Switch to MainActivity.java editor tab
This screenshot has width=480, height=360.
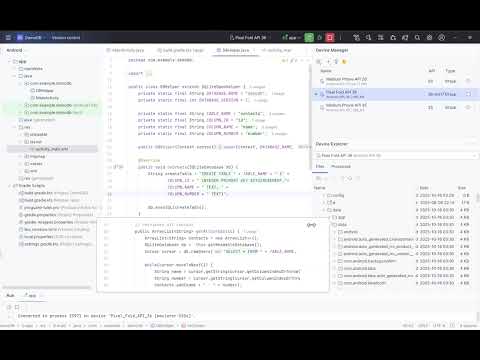click(125, 50)
